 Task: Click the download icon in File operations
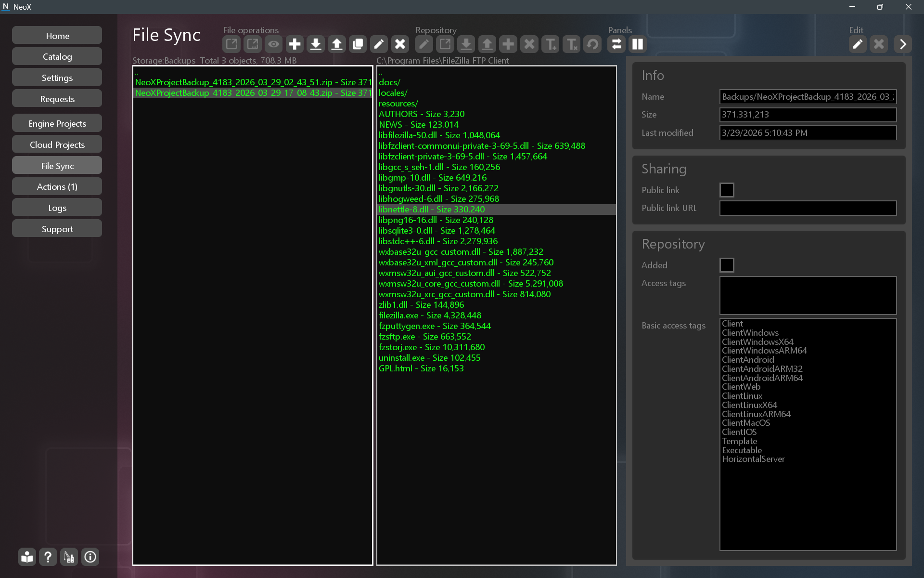(316, 44)
